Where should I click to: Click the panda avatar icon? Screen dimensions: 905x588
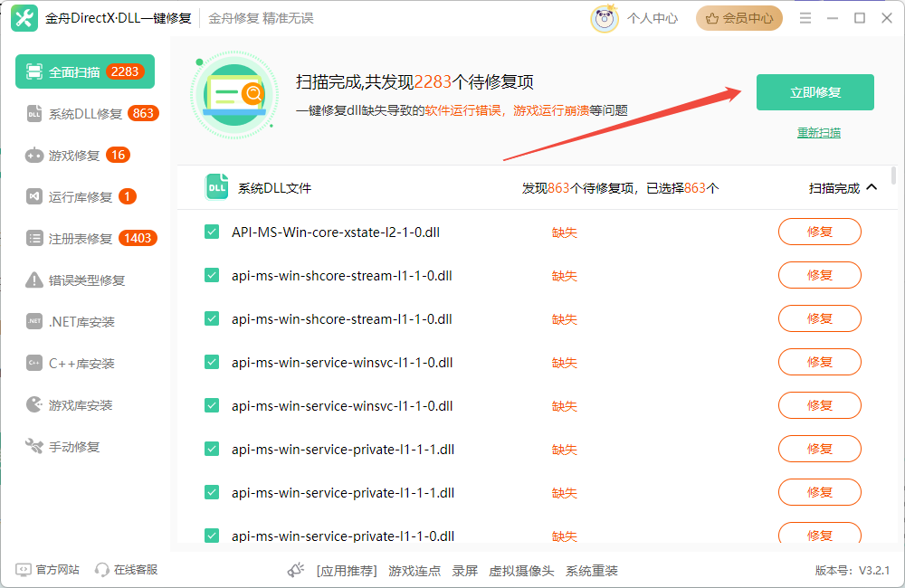pos(605,18)
